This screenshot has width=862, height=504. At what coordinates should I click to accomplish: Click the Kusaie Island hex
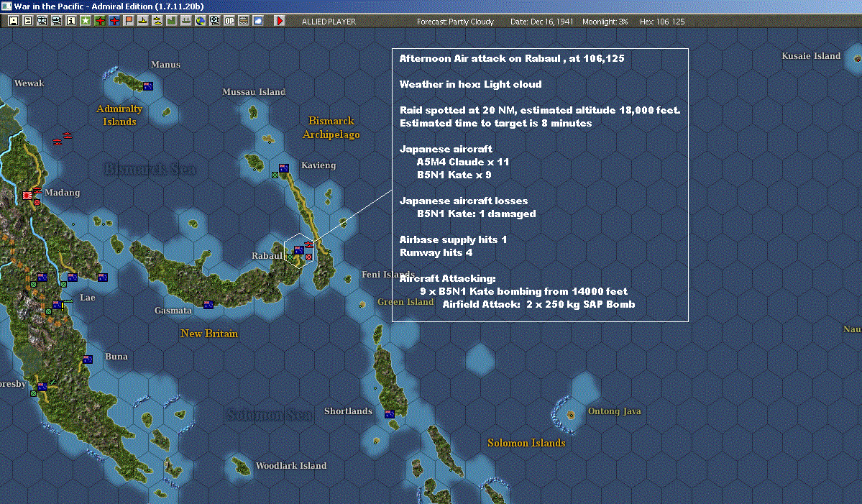click(x=857, y=58)
